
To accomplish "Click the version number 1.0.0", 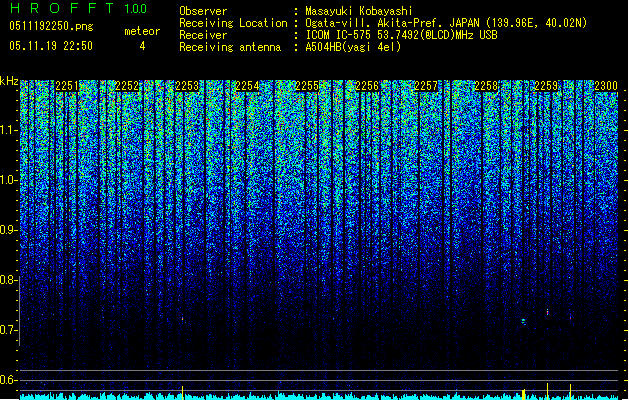I will (136, 8).
